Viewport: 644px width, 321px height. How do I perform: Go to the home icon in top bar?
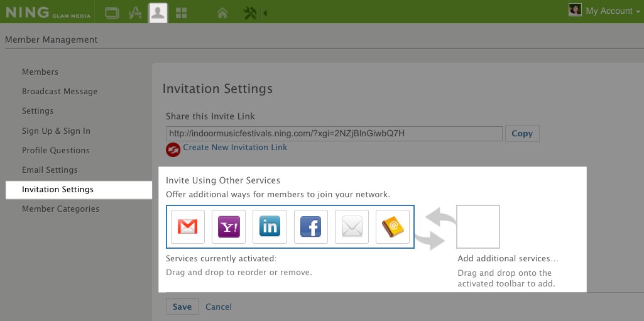222,13
